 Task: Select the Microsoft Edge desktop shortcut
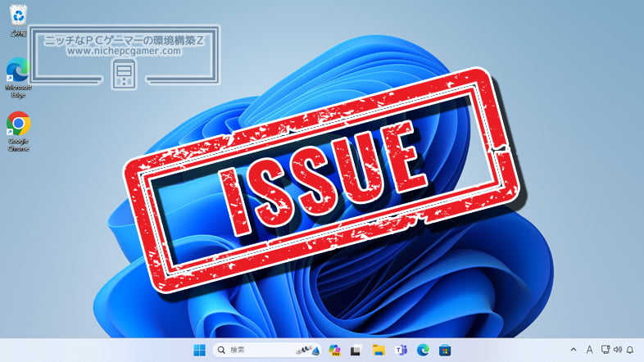point(18,78)
